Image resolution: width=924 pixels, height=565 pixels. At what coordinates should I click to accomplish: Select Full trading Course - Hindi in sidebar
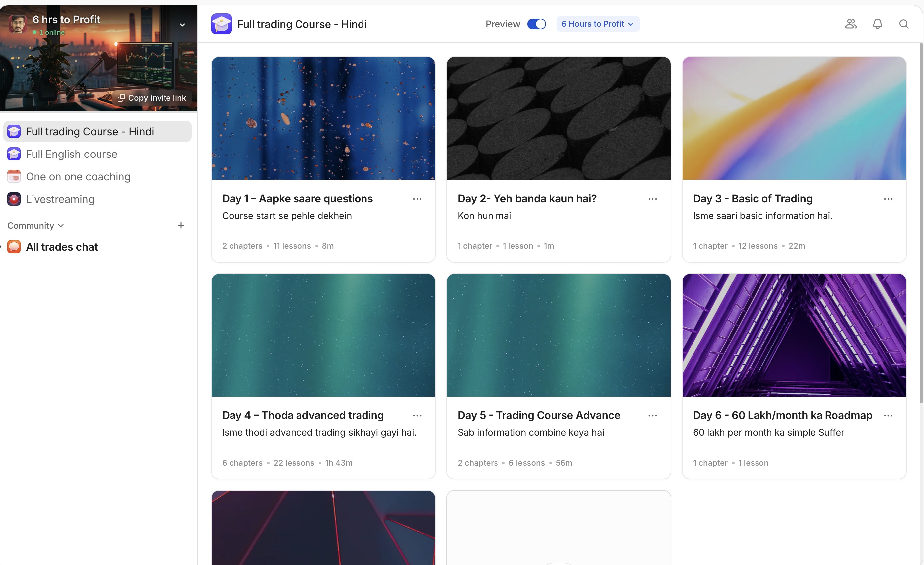[x=98, y=132]
